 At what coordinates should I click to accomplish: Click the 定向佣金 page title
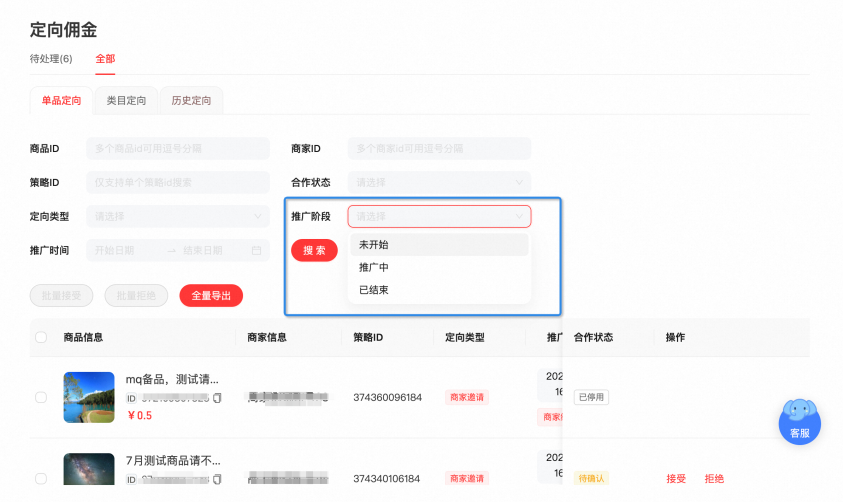[x=63, y=30]
